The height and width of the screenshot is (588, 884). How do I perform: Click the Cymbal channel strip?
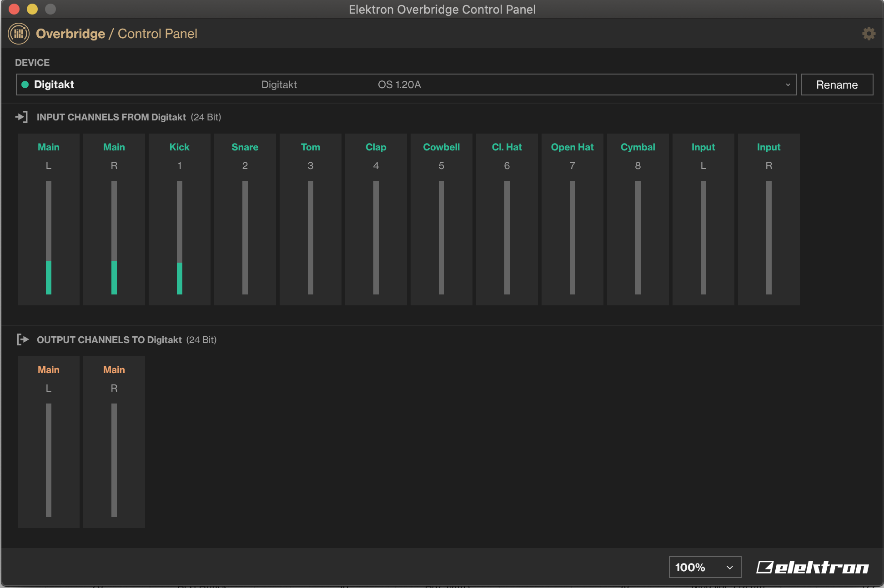(x=638, y=219)
